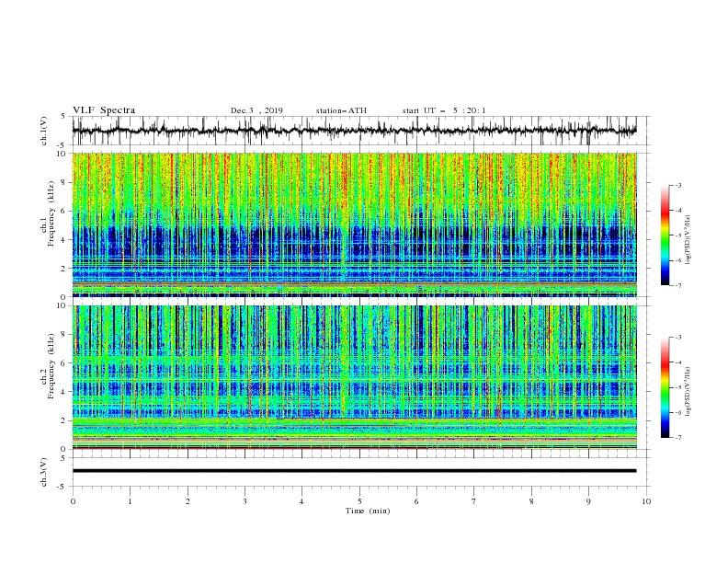Click the "5" tick on ch.1(V) axis
728x563 pixels.
[x=65, y=116]
